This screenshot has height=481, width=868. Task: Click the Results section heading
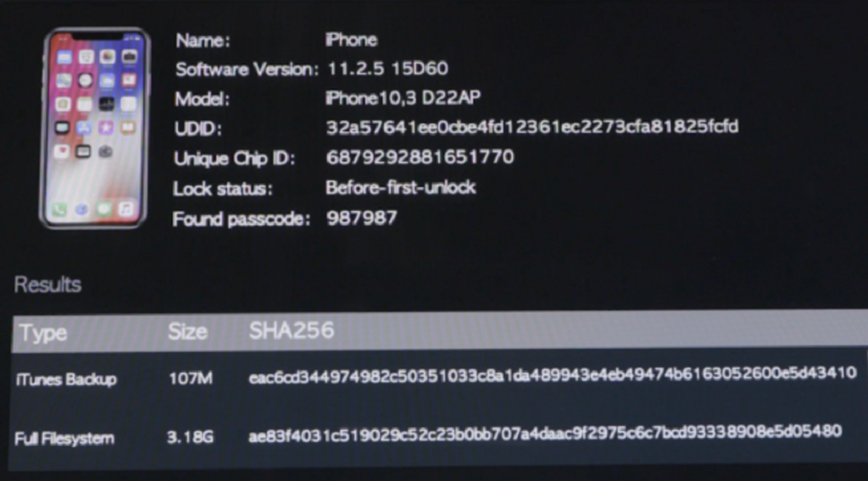click(47, 285)
